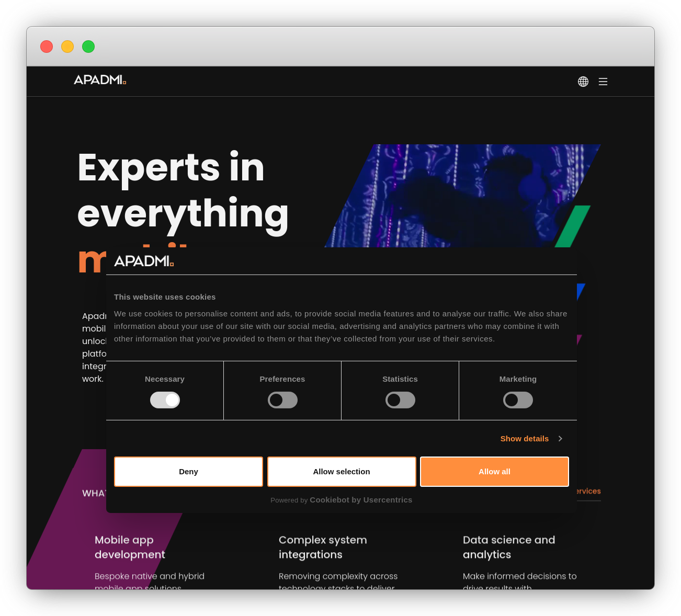The image size is (681, 616).
Task: Click the Allow all button
Action: click(x=494, y=472)
